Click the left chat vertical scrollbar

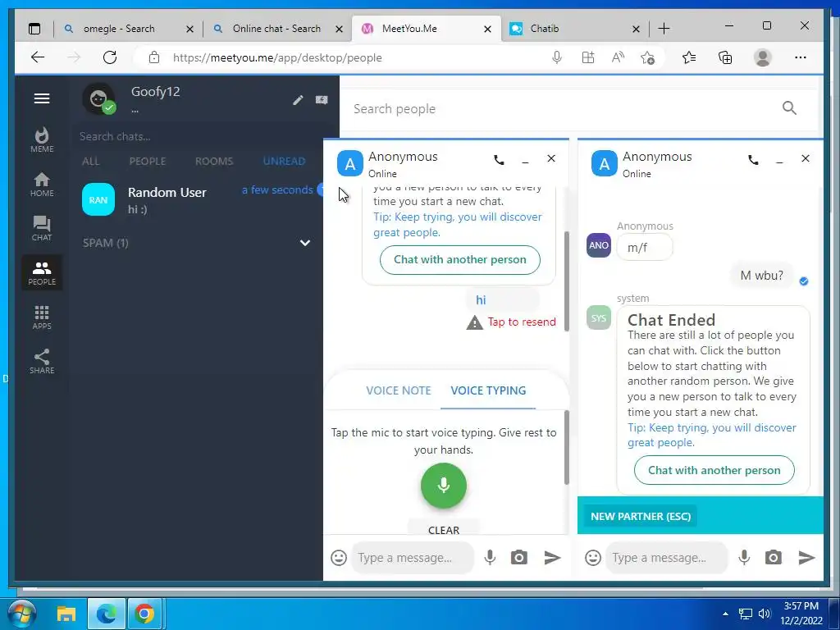566,281
